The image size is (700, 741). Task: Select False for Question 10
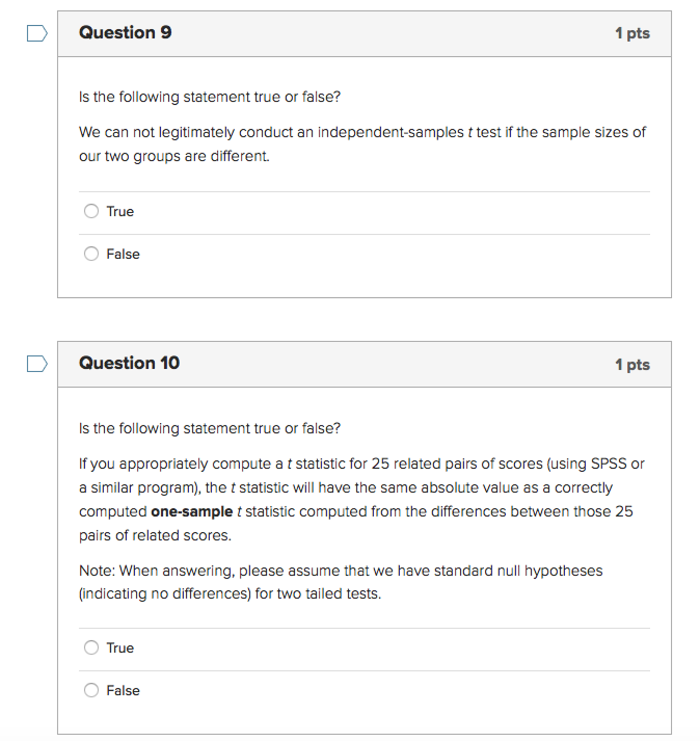[x=92, y=690]
